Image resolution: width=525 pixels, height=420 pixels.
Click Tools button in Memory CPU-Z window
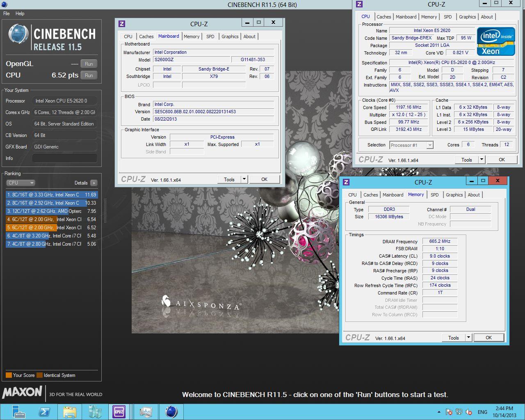click(454, 338)
